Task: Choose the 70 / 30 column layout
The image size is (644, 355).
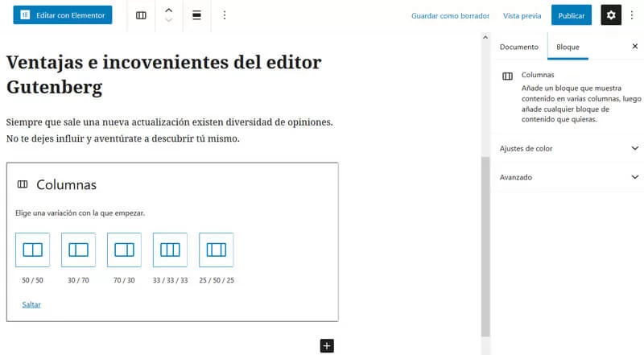Action: [124, 250]
